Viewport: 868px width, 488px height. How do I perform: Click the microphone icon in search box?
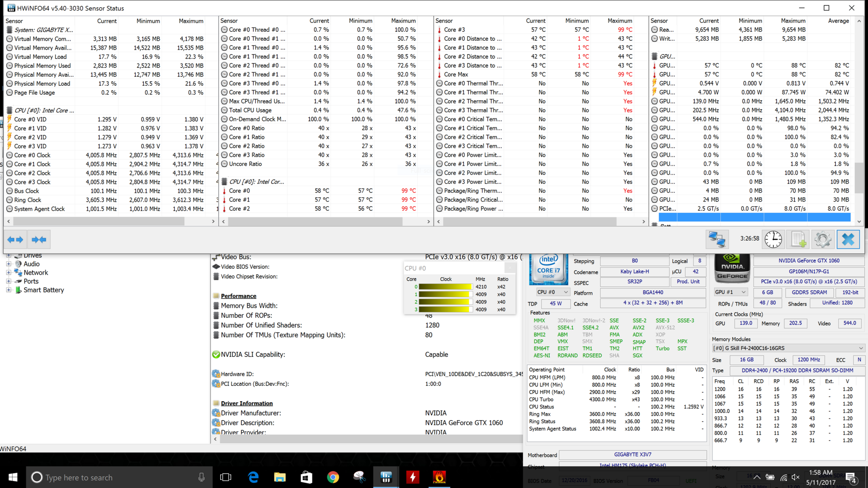pyautogui.click(x=201, y=477)
